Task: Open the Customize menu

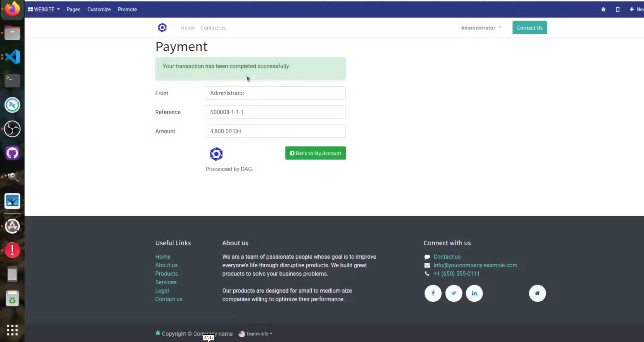Action: (x=99, y=9)
